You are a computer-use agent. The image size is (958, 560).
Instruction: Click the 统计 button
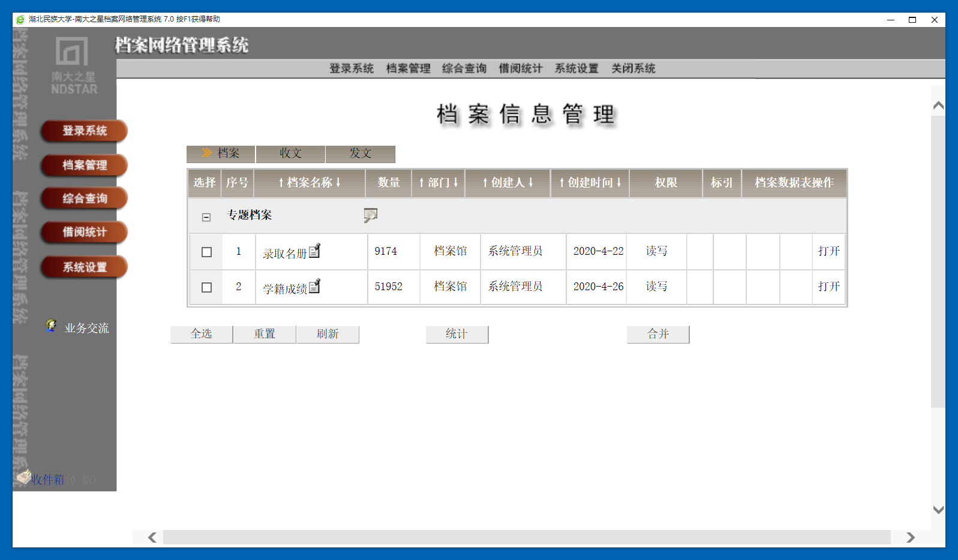click(x=457, y=334)
